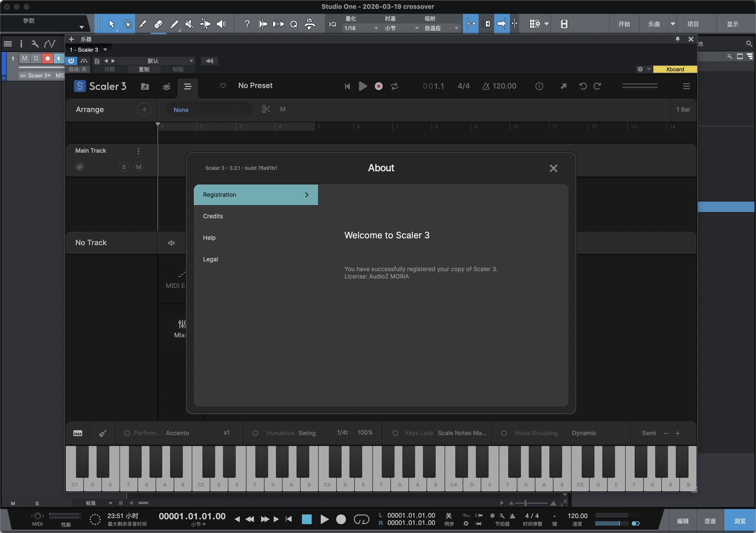Screen dimensions: 756x533
Task: Select the Mute tool in toolbar
Action: tap(189, 24)
